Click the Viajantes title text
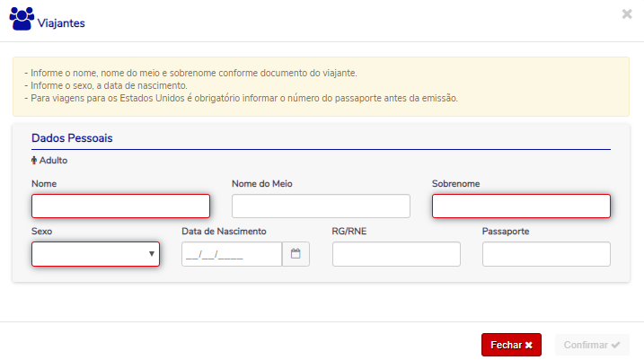This screenshot has height=360, width=644. click(x=61, y=23)
